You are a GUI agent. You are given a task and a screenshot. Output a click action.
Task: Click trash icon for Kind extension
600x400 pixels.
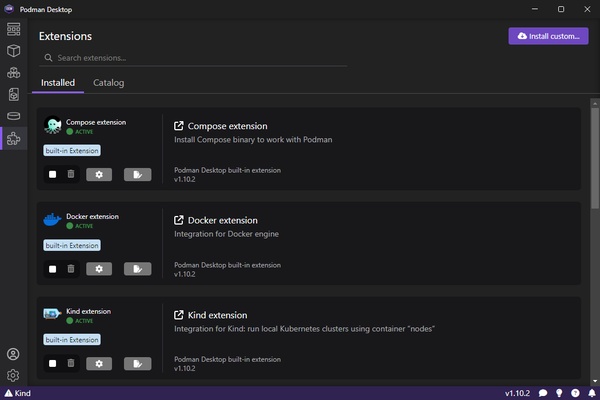(71, 363)
